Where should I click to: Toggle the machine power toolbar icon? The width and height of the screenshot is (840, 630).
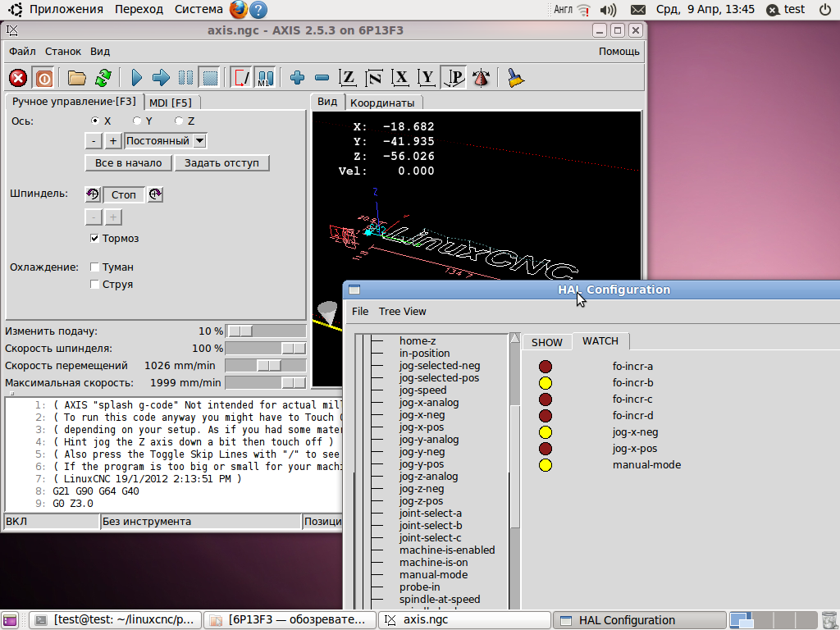pyautogui.click(x=44, y=78)
